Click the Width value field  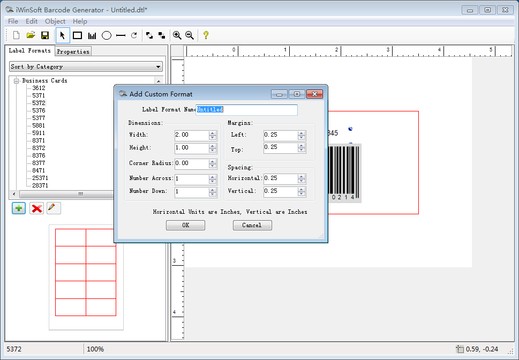(x=192, y=135)
